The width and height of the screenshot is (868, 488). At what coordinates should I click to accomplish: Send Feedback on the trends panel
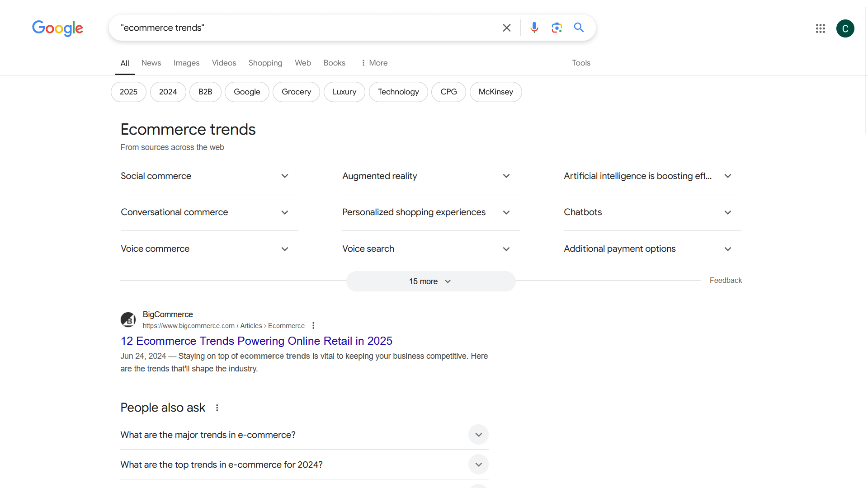[726, 281]
